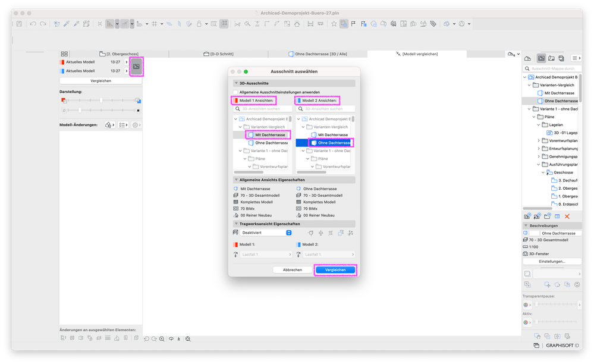Select Ohne Dachterrasse in Modell 1 list
Viewport: 594px width, 364px height.
271,143
